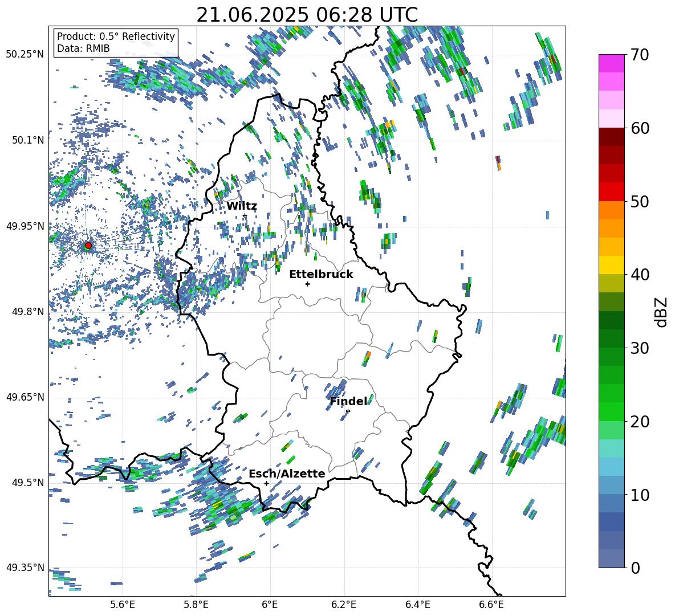Viewport: 675px width, 616px height.
Task: Click the 30 tick on the colorbar
Action: click(639, 348)
